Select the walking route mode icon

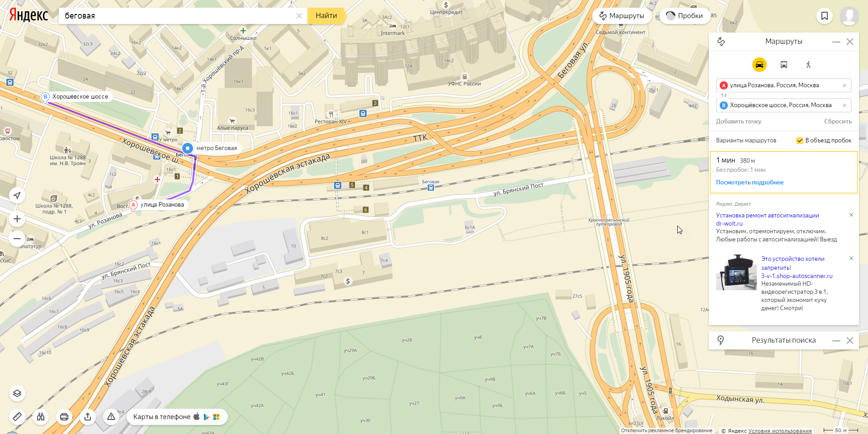pos(808,65)
